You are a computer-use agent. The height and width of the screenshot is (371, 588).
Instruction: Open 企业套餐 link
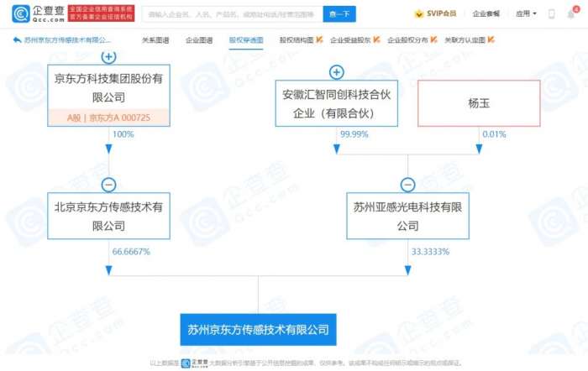click(x=486, y=14)
